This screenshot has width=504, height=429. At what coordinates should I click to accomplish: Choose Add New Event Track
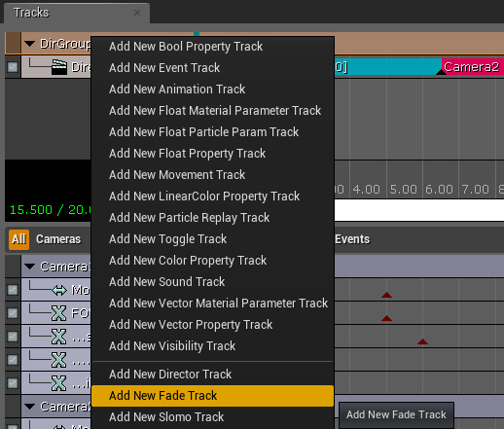point(213,68)
